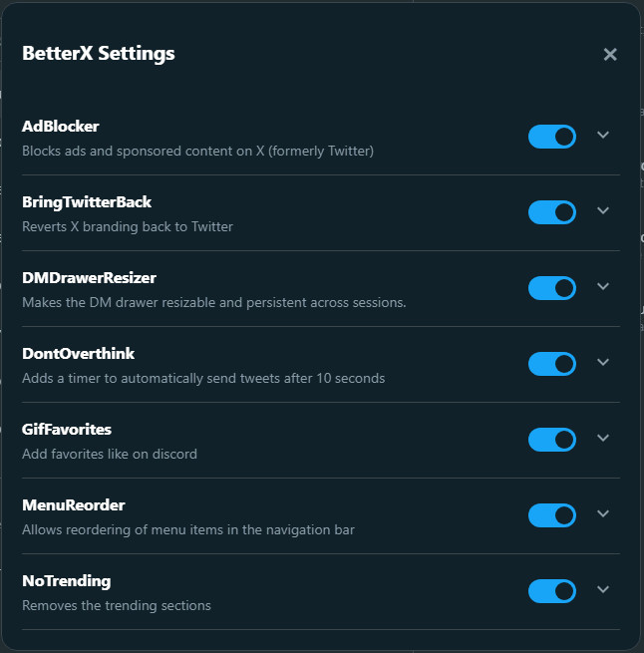Click the GifFavorites description text

pos(110,454)
